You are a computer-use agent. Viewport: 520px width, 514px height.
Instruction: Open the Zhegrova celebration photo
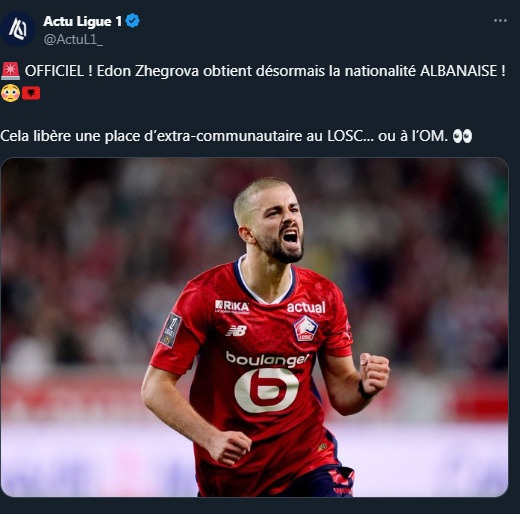coord(255,327)
